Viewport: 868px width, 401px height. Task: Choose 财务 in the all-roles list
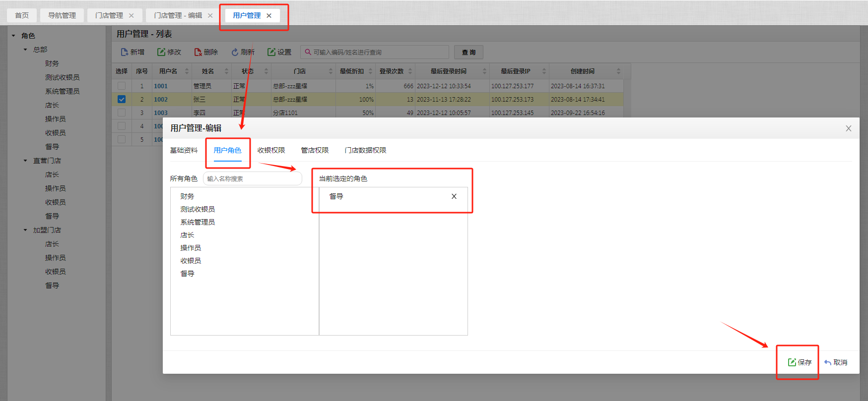point(188,196)
